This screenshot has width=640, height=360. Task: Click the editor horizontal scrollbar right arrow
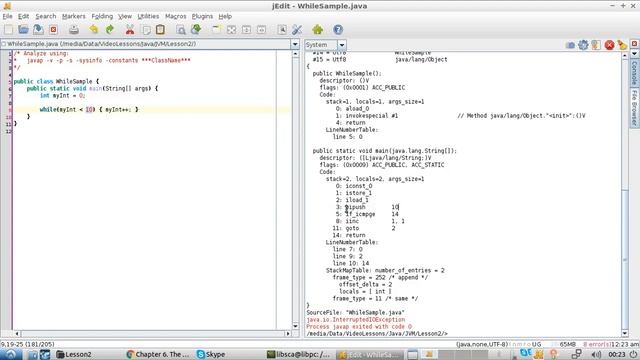288,333
